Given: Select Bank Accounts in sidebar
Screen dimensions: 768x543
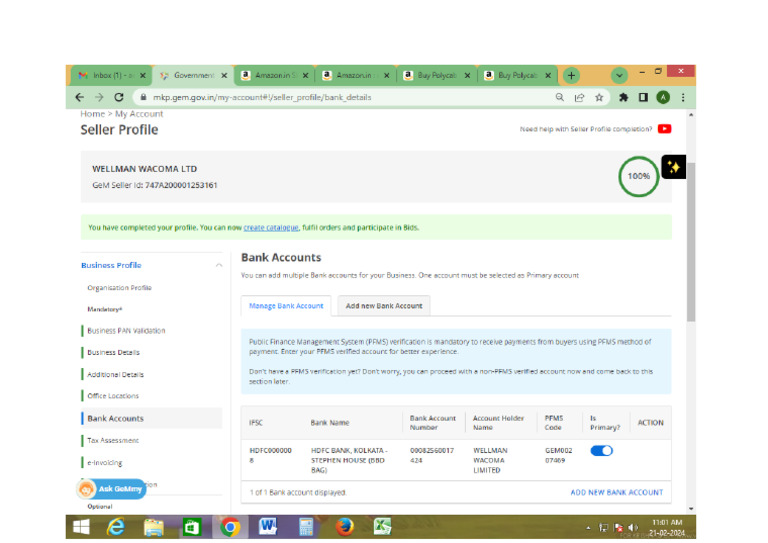Looking at the screenshot, I should tap(151, 419).
